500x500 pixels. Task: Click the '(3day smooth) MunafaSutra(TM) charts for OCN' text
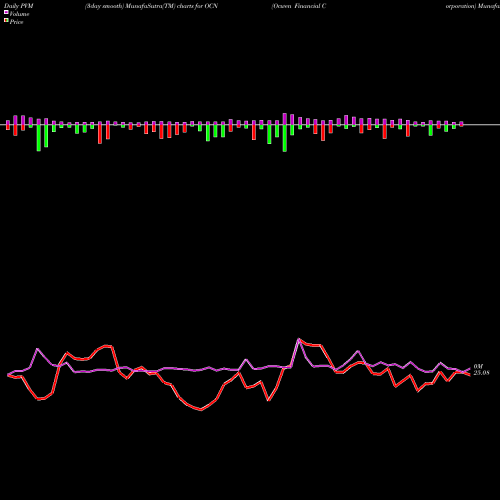pyautogui.click(x=151, y=6)
